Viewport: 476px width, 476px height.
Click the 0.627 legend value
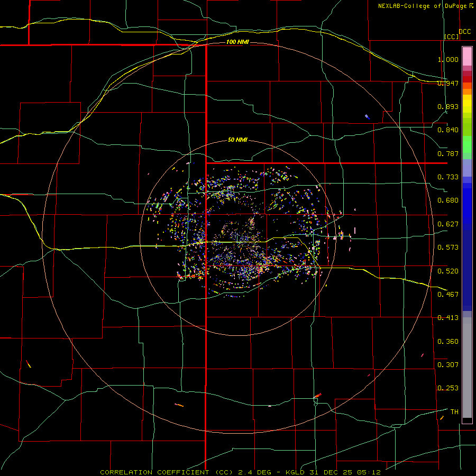click(x=448, y=224)
